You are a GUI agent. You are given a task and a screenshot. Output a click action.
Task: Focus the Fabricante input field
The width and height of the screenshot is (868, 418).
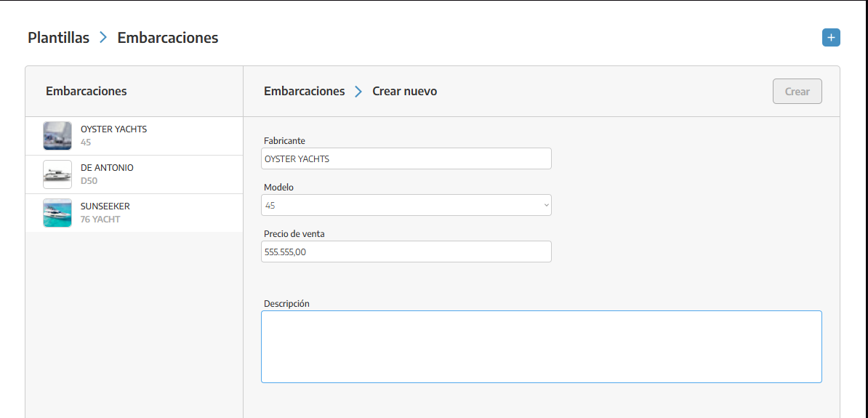tap(406, 158)
